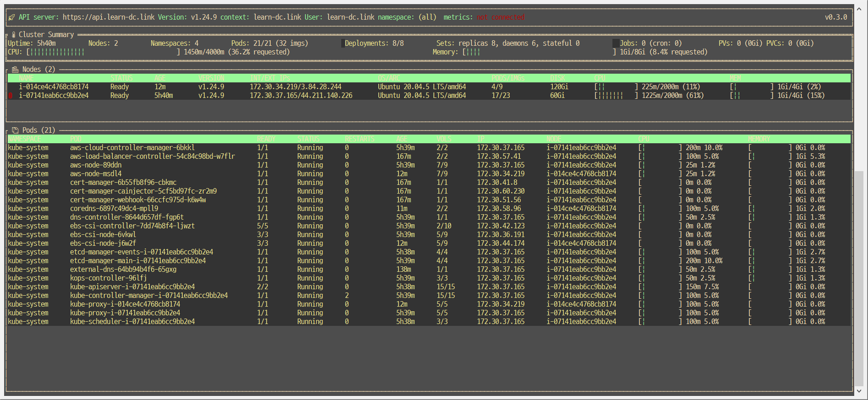
Task: Click the cluster Memory usage bar
Action: pos(539,52)
